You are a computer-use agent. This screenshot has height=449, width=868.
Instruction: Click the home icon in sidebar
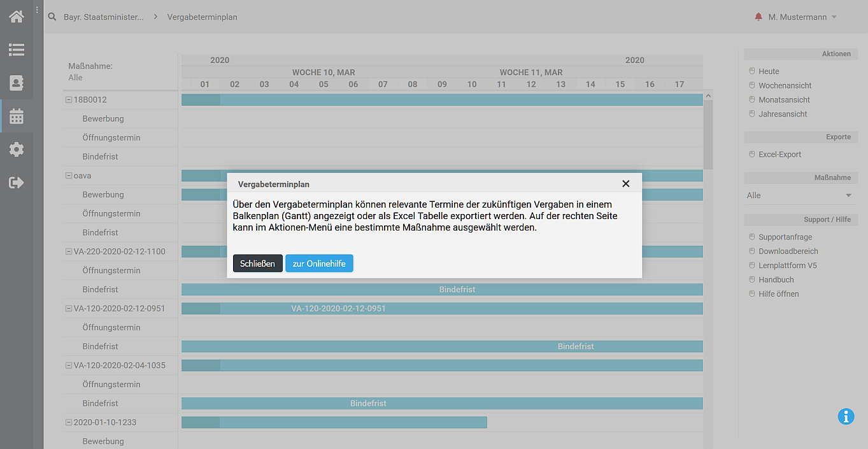(16, 17)
